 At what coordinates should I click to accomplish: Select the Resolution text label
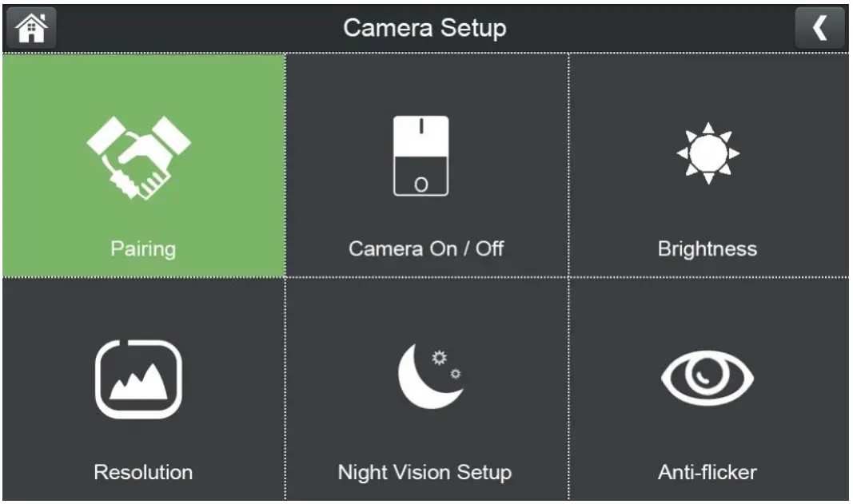tap(143, 471)
